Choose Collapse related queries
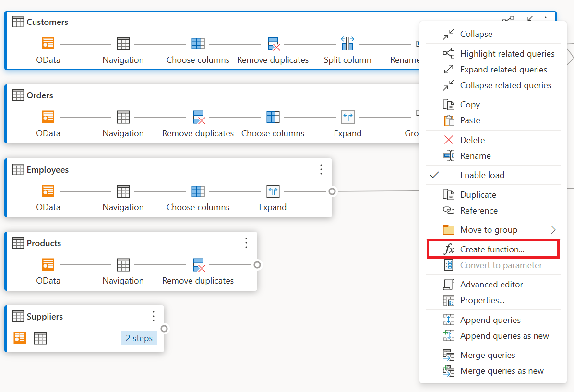Viewport: 574px width, 392px height. click(493, 85)
